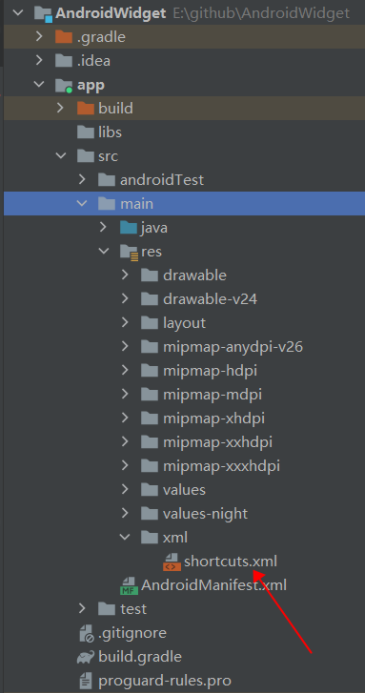
Task: Open the shortcuts.xml file
Action: pos(231,561)
